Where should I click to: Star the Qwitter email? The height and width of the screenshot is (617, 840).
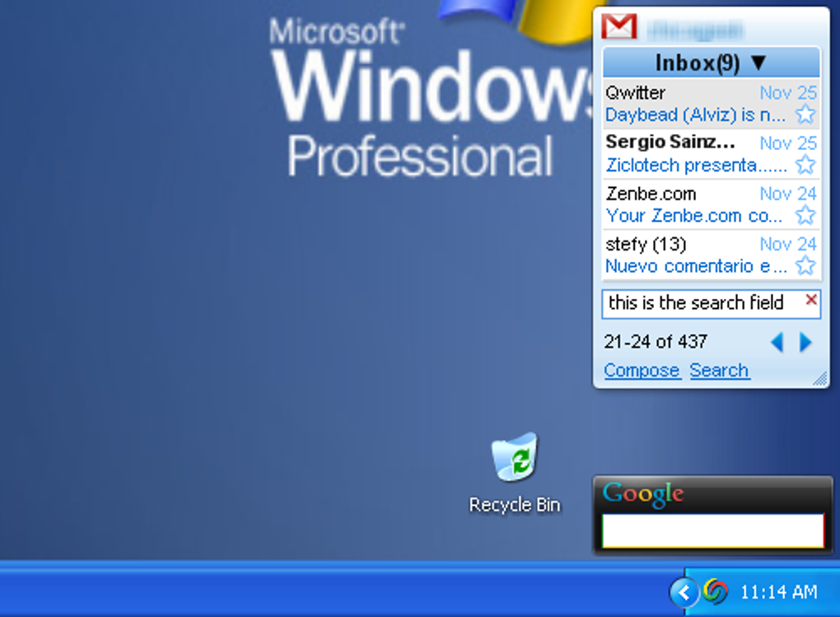click(805, 115)
